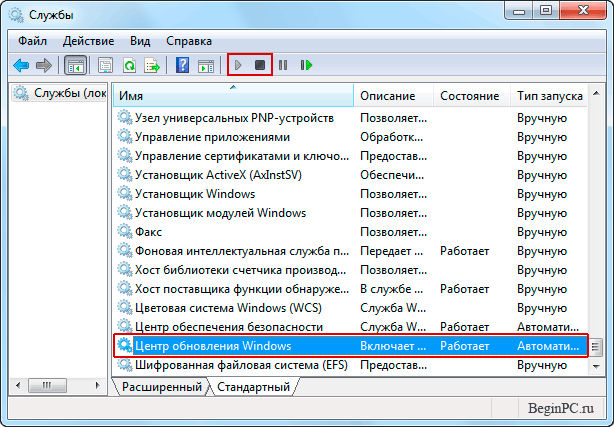This screenshot has height=427, width=614.
Task: Click the Службы title bar gear icon
Action: [x=16, y=15]
